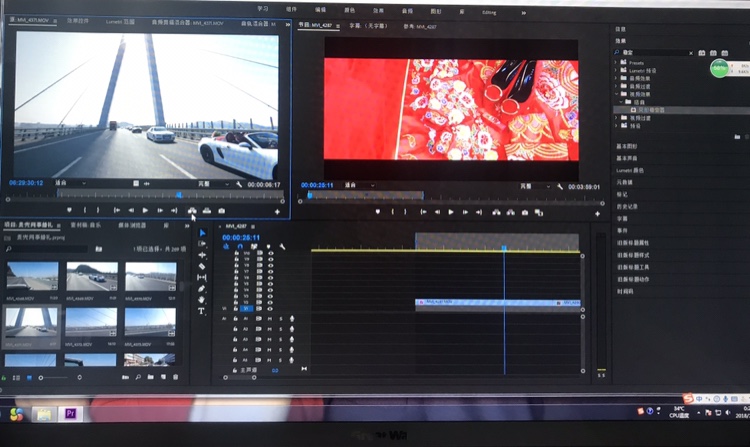
Task: Add marker in the timeline header
Action: (268, 247)
